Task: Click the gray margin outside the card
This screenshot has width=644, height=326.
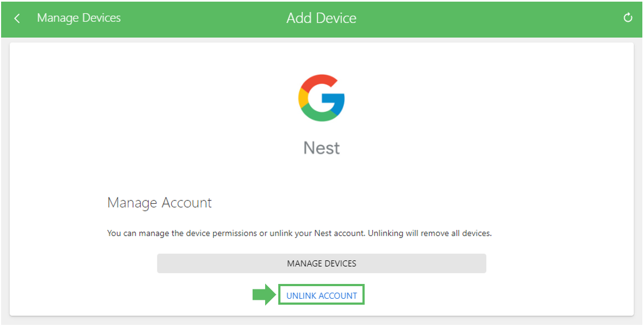Action: pos(5,180)
